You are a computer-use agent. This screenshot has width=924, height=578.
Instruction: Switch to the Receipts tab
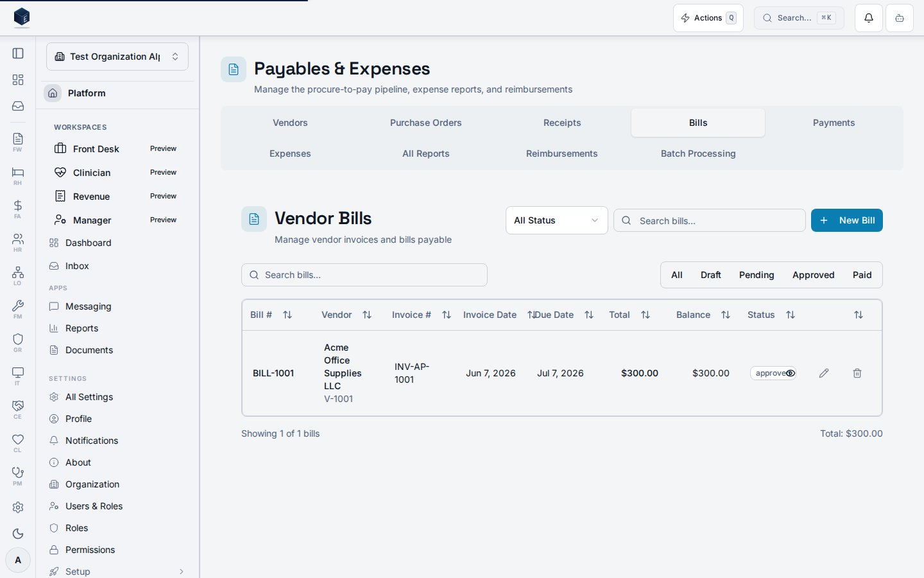click(562, 123)
